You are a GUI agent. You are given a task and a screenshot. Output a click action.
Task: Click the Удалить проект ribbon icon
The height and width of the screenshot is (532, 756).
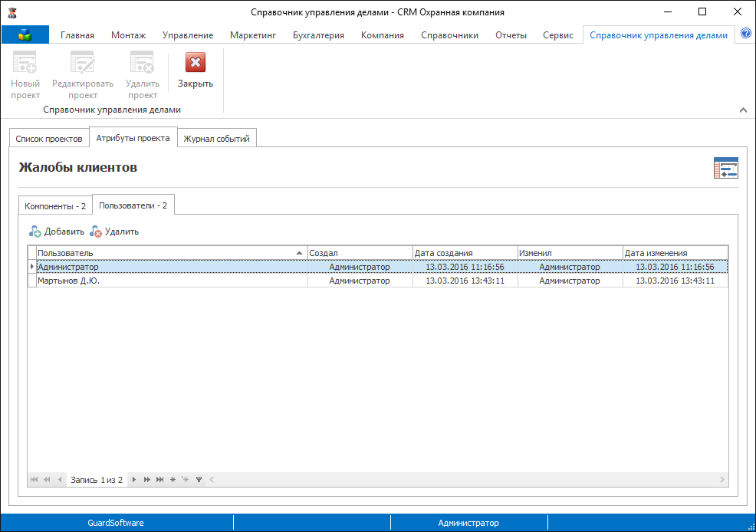143,62
